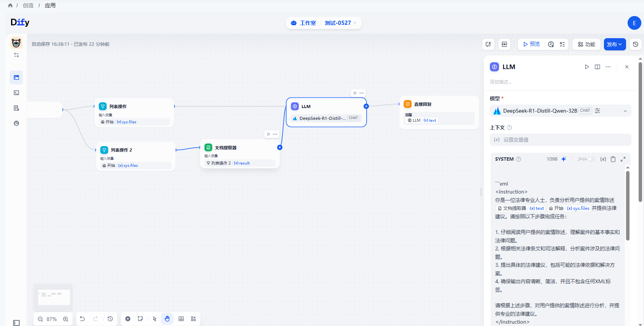Select the 文档提取器 node

240,154
